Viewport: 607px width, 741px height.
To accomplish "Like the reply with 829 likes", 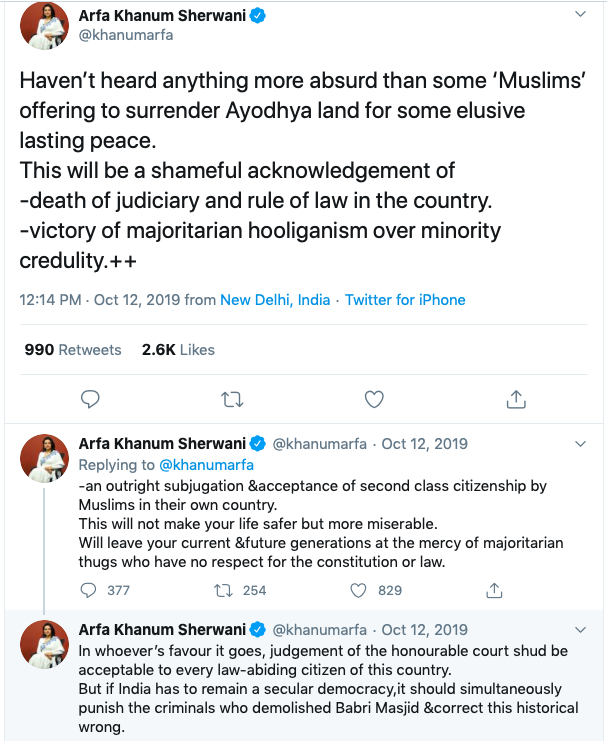I will coord(358,590).
